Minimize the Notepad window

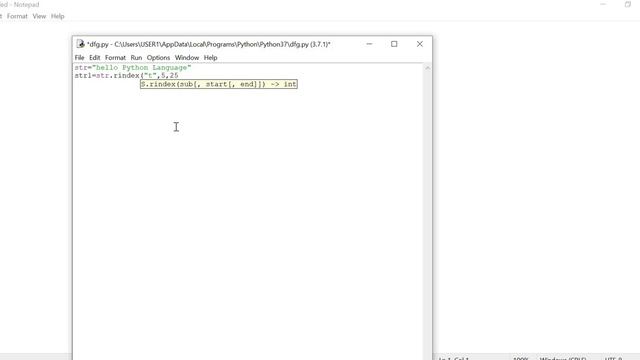(603, 4)
